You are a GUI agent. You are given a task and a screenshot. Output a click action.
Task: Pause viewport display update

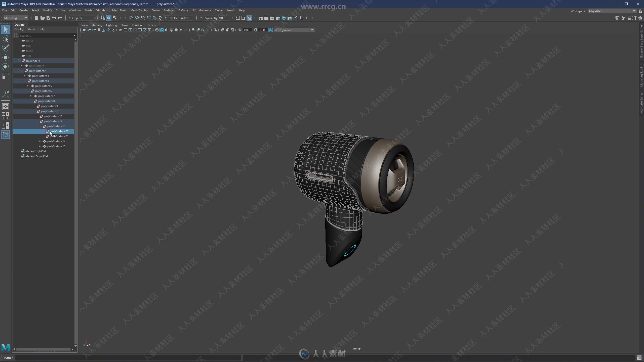(x=301, y=18)
